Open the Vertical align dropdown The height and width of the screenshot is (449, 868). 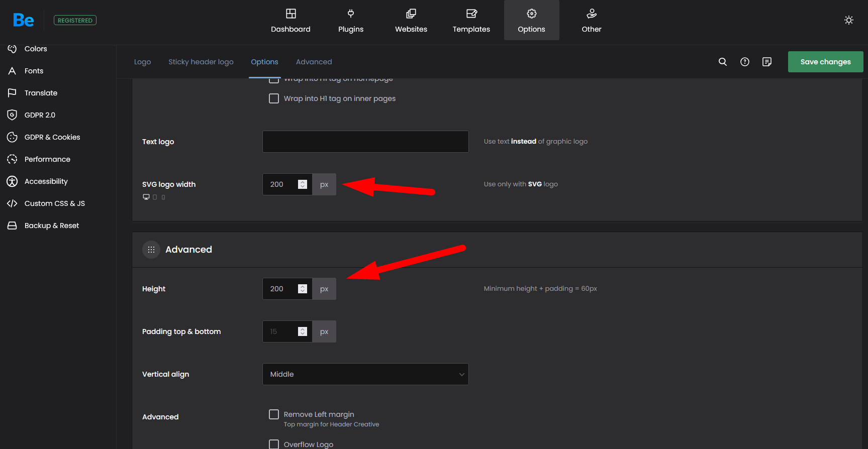pos(365,374)
